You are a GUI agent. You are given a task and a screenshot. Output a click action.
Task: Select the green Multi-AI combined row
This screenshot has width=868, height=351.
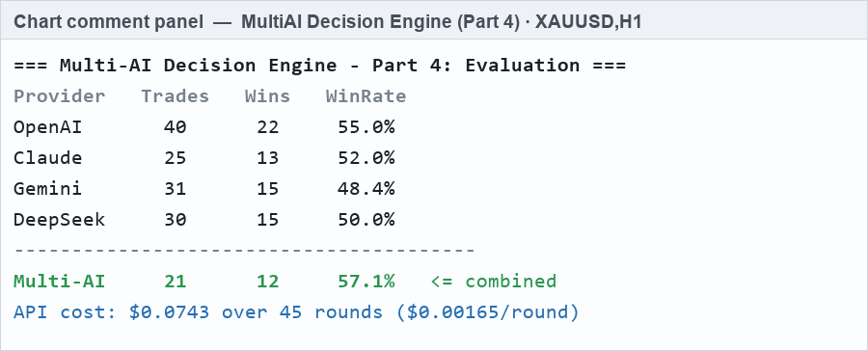click(285, 282)
